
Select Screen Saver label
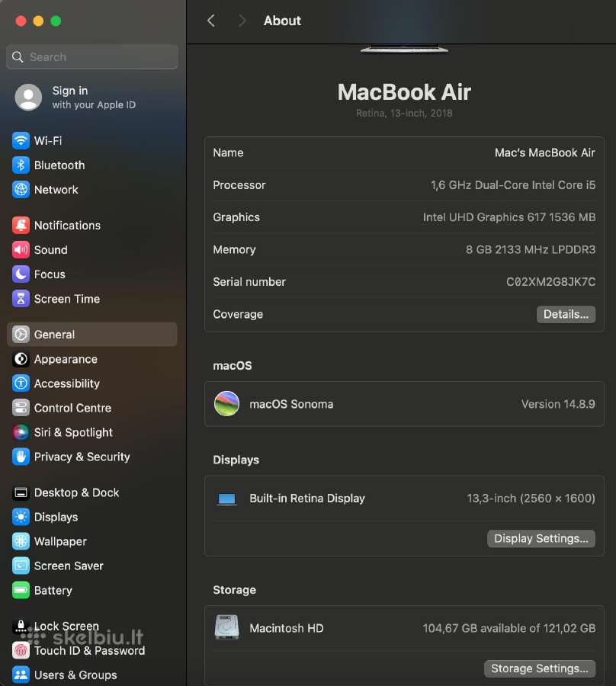pyautogui.click(x=69, y=566)
